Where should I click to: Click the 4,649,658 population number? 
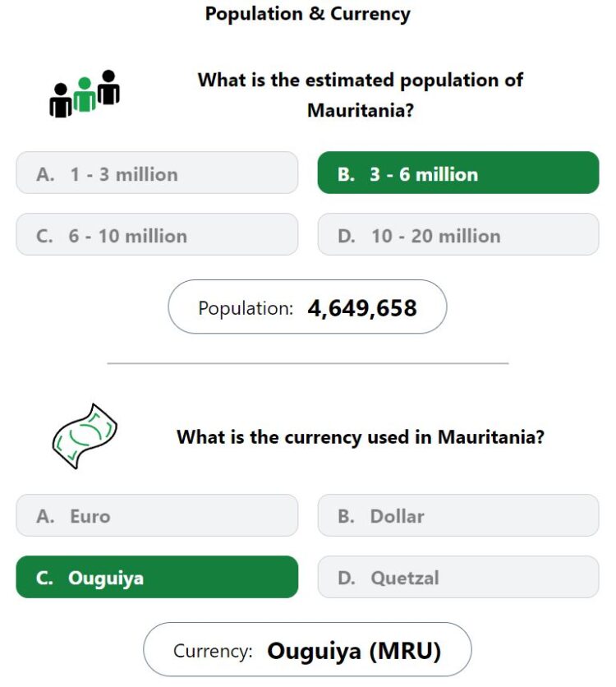click(362, 308)
